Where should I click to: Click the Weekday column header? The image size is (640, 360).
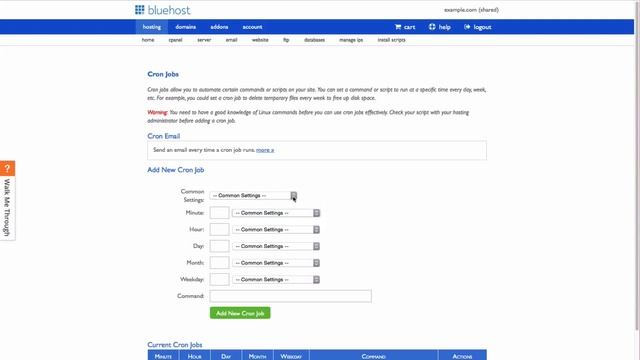click(291, 356)
